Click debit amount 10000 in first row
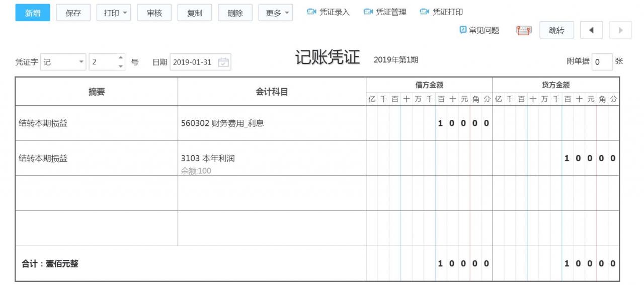This screenshot has height=285, width=644. point(429,123)
